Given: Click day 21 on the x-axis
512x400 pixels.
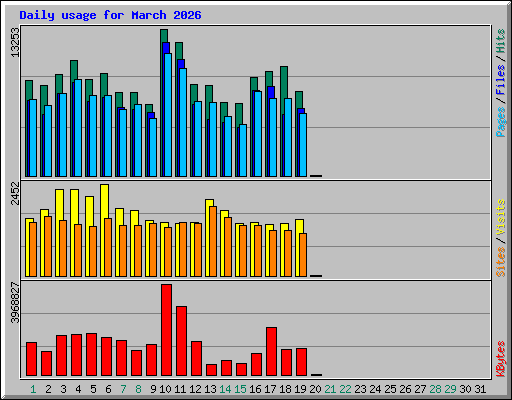Looking at the screenshot, I should tap(330, 389).
